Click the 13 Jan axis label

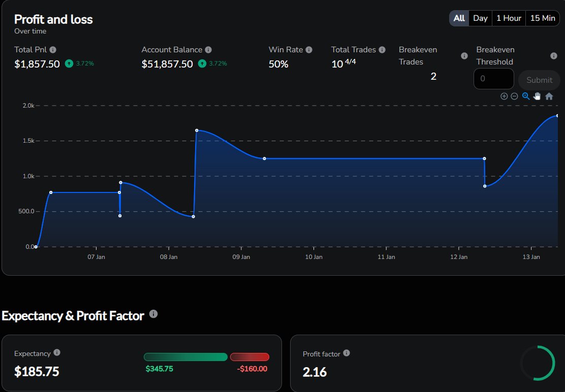click(x=531, y=257)
